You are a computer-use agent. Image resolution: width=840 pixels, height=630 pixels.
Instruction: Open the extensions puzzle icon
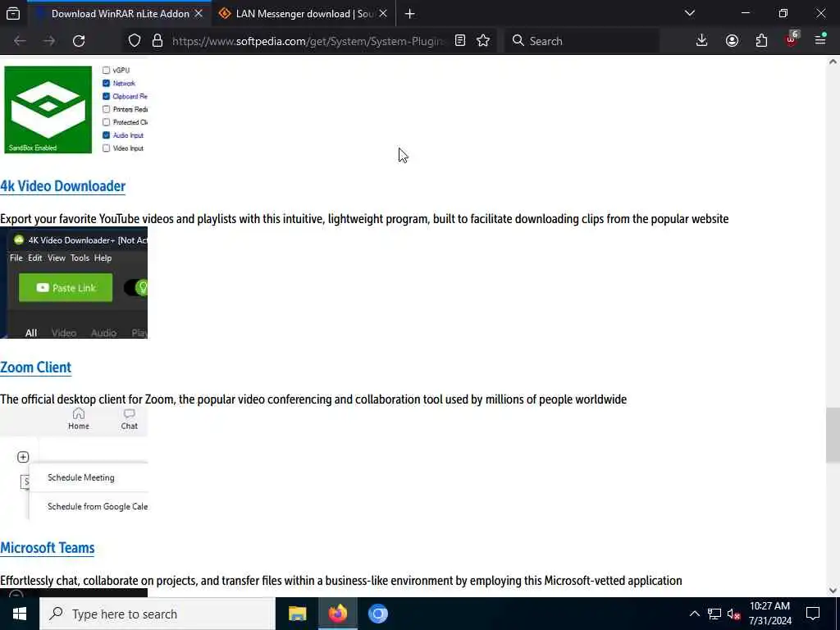761,41
